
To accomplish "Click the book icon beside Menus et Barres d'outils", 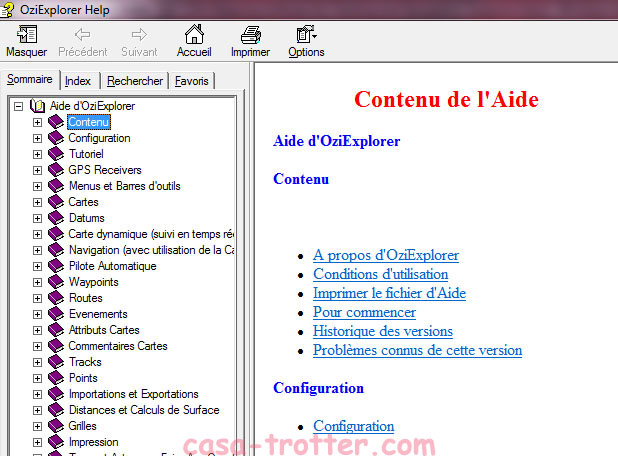I will point(56,186).
